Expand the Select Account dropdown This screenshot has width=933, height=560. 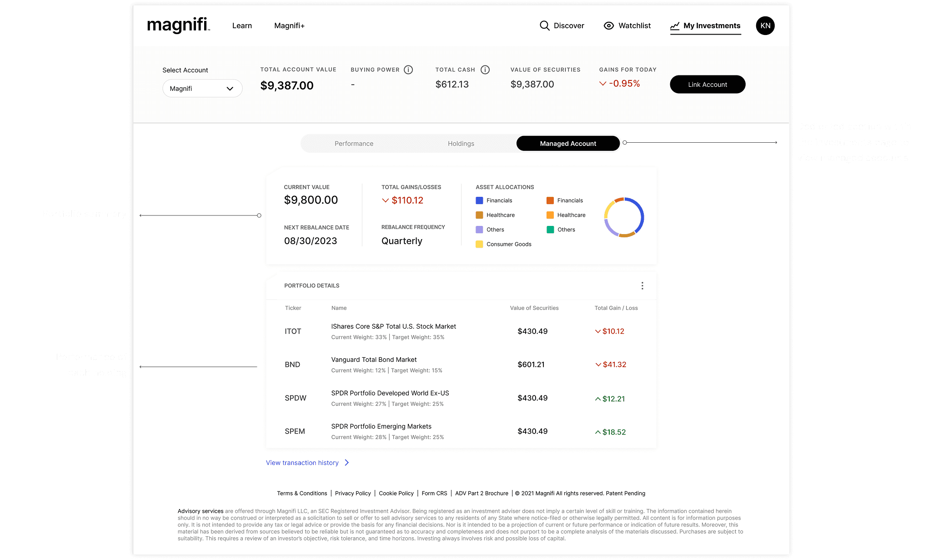pyautogui.click(x=202, y=88)
